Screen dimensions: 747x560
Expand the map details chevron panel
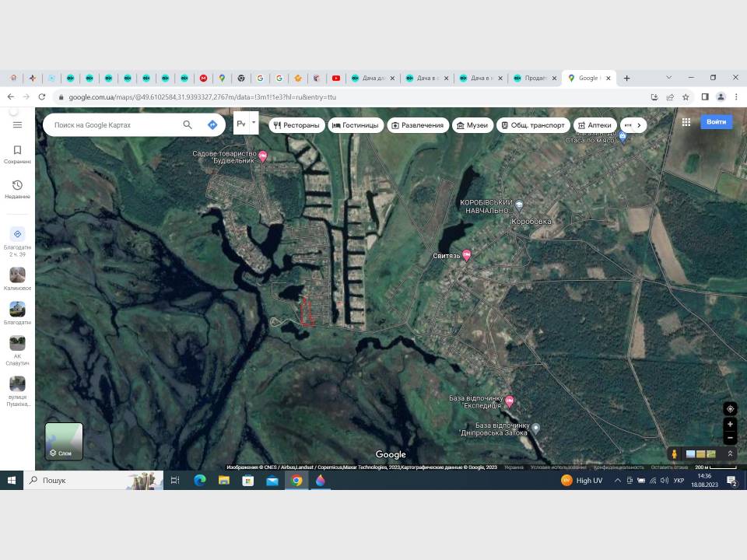pyautogui.click(x=730, y=453)
